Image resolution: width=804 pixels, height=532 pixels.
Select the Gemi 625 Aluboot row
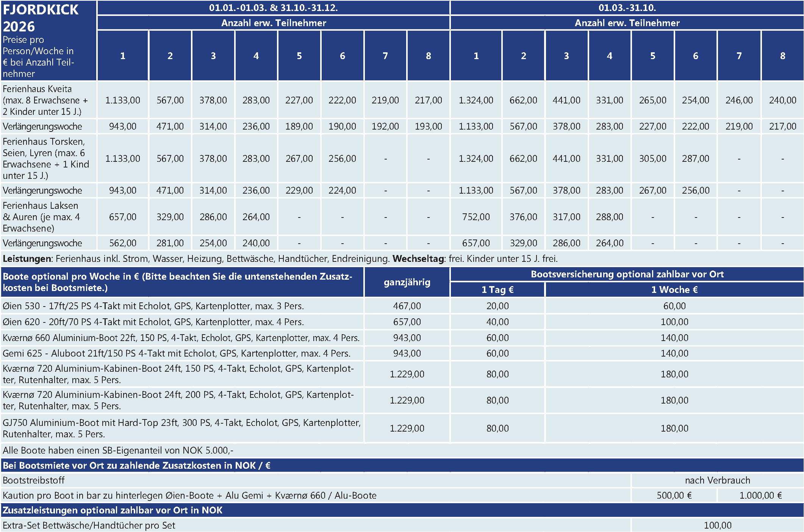[176, 354]
